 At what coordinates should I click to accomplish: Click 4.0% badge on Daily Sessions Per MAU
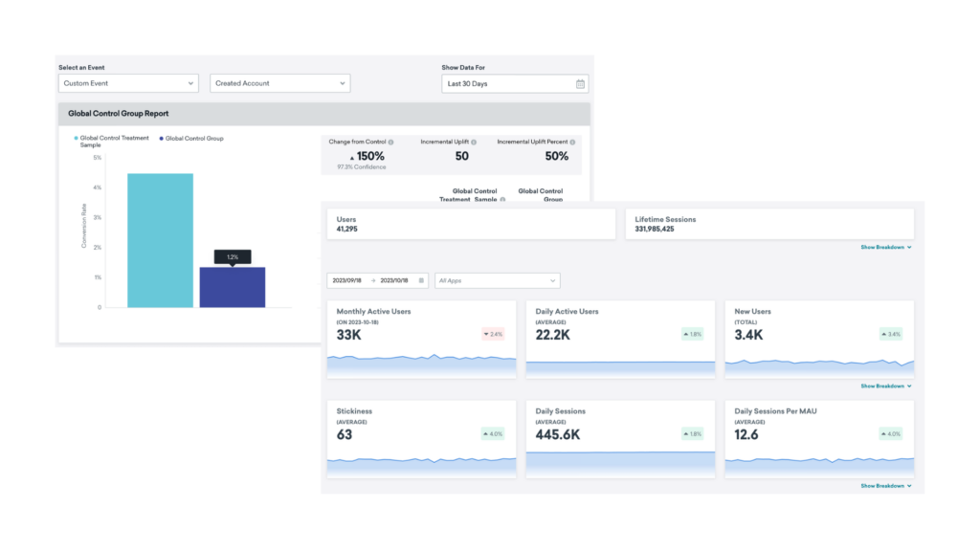pos(891,433)
